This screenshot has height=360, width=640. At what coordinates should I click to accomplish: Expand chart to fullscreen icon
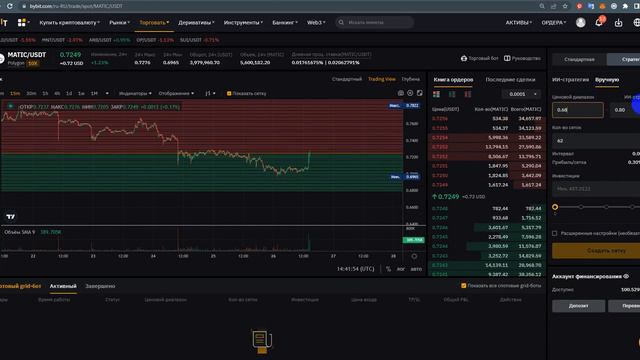coord(420,93)
